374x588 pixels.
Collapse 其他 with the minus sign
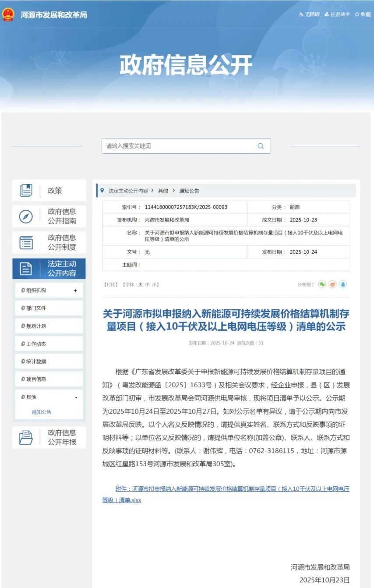pos(76,397)
